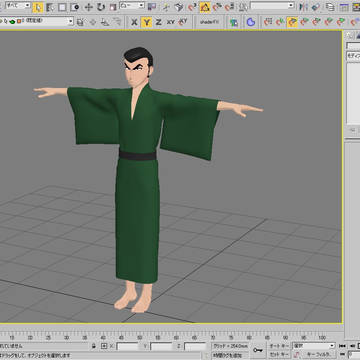Open the Curve Editor icon
This screenshot has height=360, width=360.
click(x=344, y=7)
